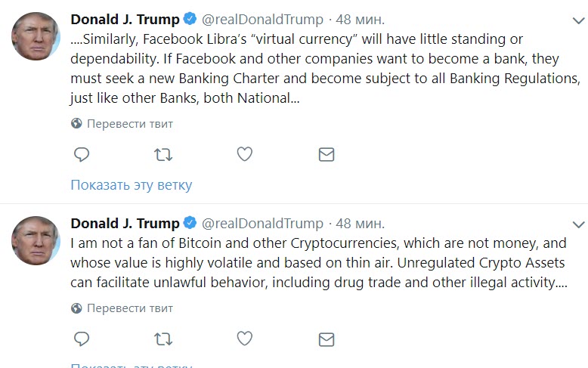Show the thread via 'Показать эту ветку'
The image size is (588, 368).
[132, 185]
